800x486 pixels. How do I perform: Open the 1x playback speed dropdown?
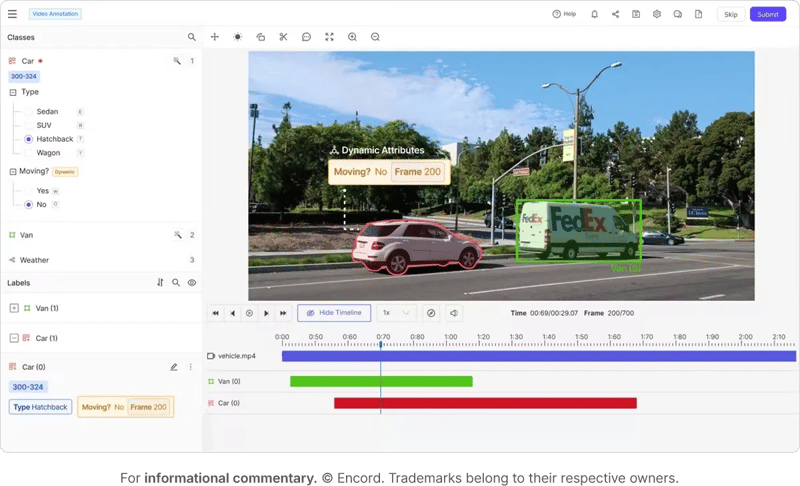396,313
